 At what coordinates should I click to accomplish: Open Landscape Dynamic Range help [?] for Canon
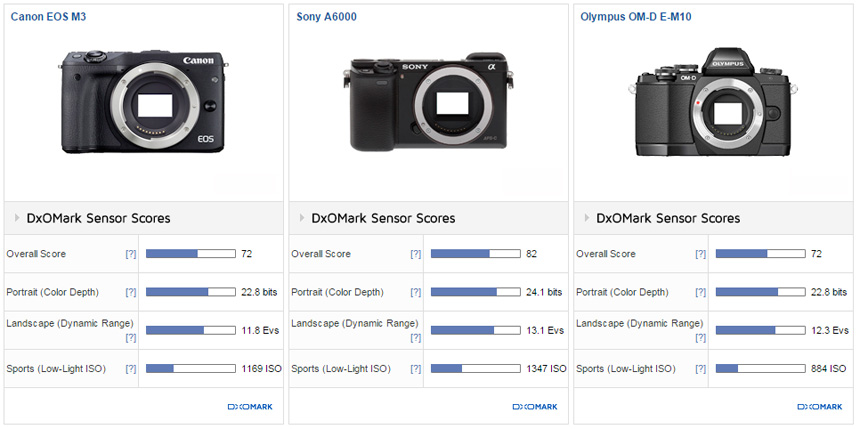(131, 338)
